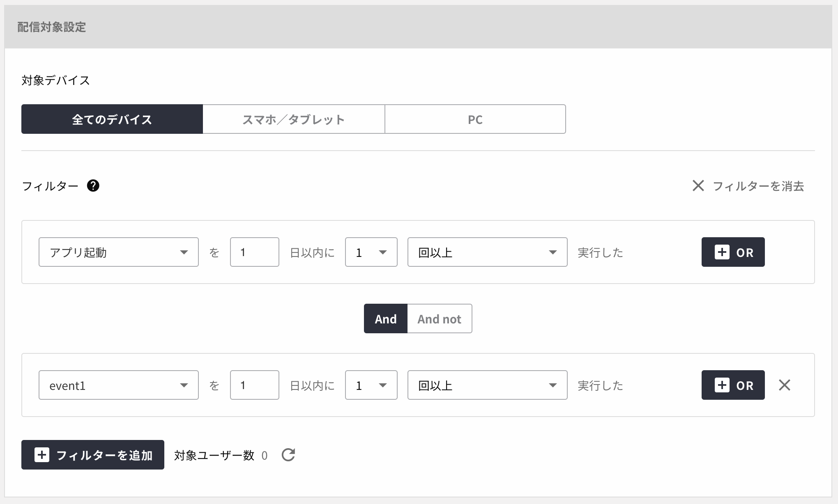Switch condition to And not
Image resolution: width=838 pixels, height=504 pixels.
[440, 318]
